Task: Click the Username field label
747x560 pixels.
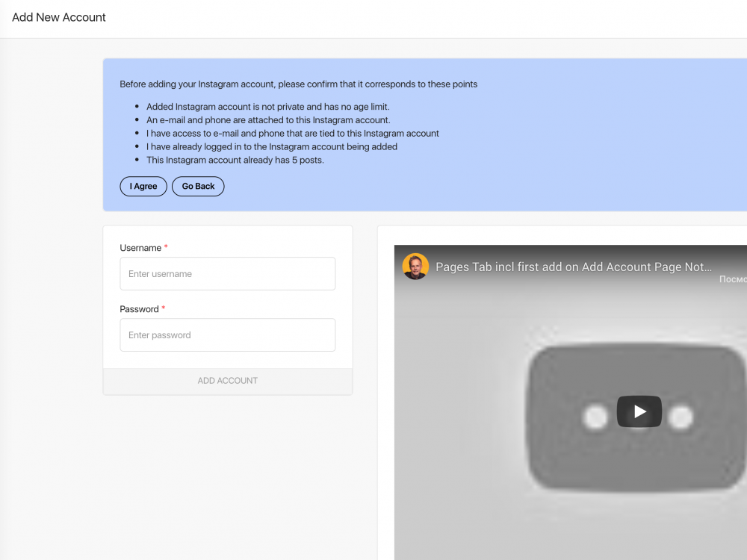Action: [x=140, y=248]
